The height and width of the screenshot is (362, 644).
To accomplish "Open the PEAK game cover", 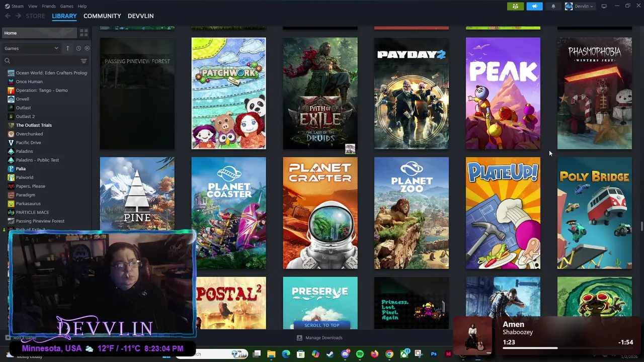I will [x=503, y=94].
